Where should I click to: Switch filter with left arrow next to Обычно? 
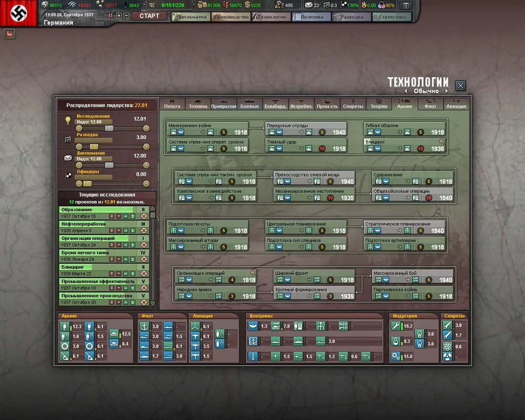(406, 91)
